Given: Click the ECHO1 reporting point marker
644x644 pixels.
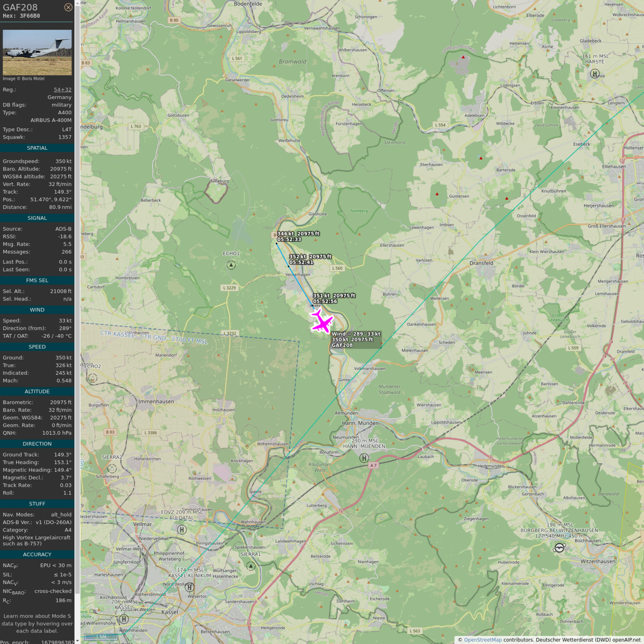Looking at the screenshot, I should click(231, 265).
